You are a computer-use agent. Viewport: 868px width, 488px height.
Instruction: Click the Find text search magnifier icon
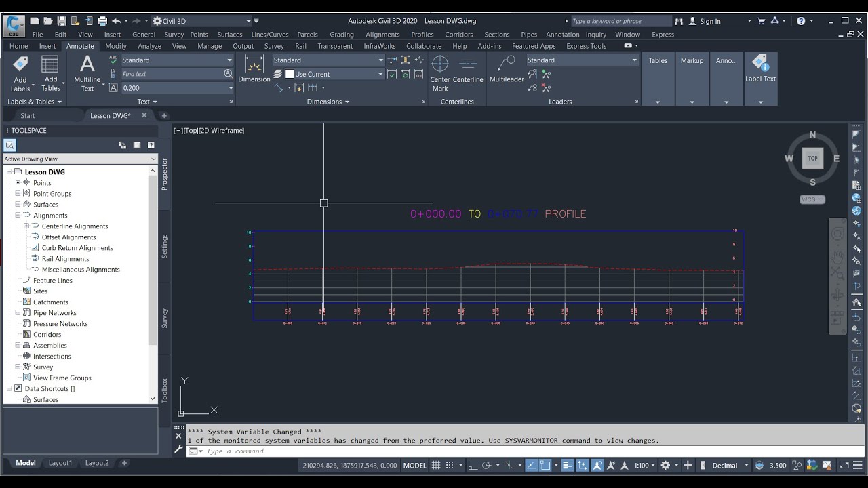click(229, 74)
